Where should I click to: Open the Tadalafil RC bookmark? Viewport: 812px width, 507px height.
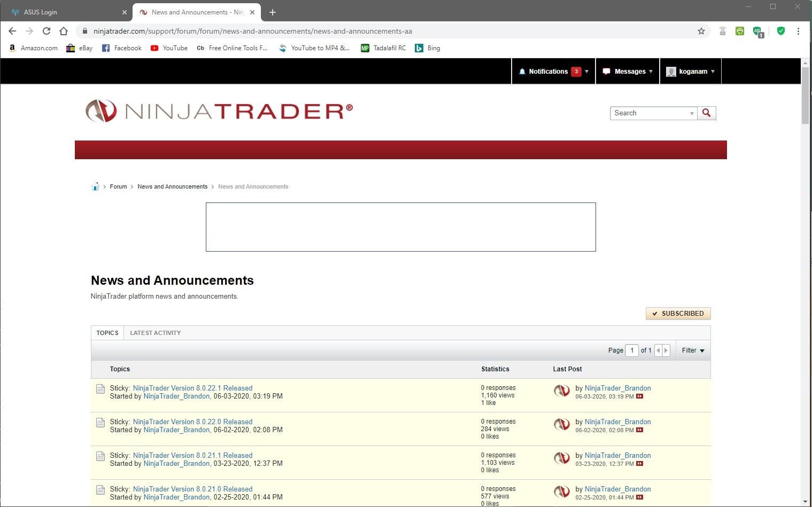pos(383,48)
